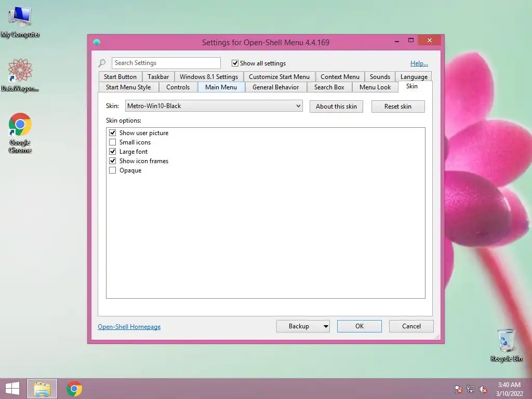Open the Taskbar tab
532x399 pixels.
[x=158, y=77]
